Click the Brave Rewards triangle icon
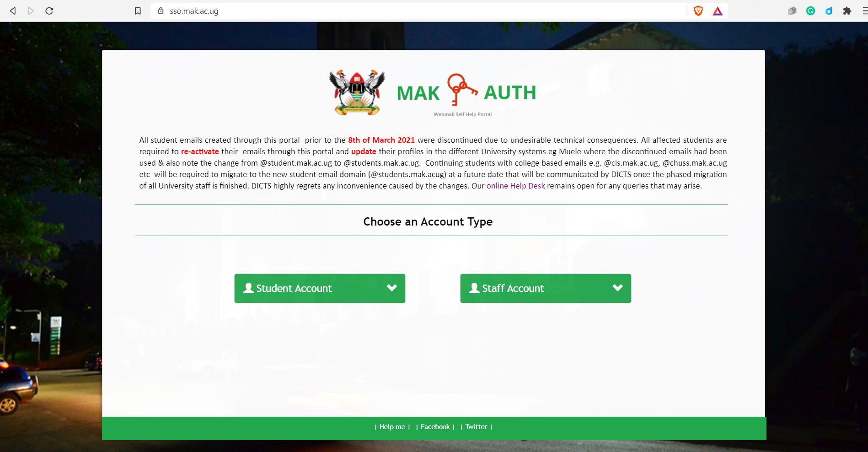This screenshot has width=868, height=452. 718,11
